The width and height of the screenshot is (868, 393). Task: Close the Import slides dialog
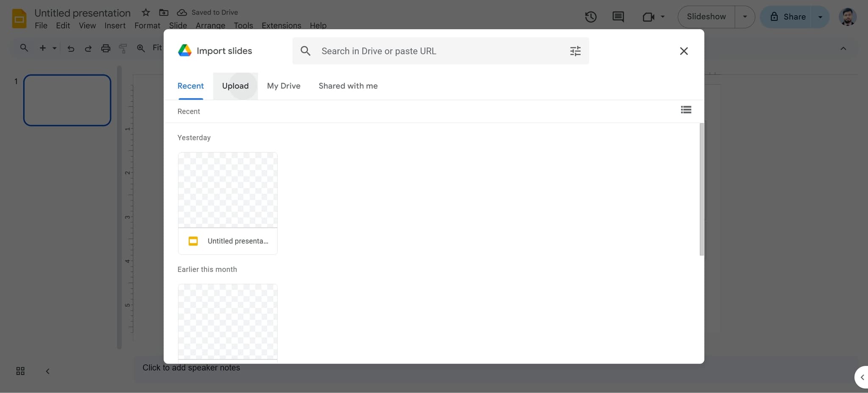(x=684, y=51)
